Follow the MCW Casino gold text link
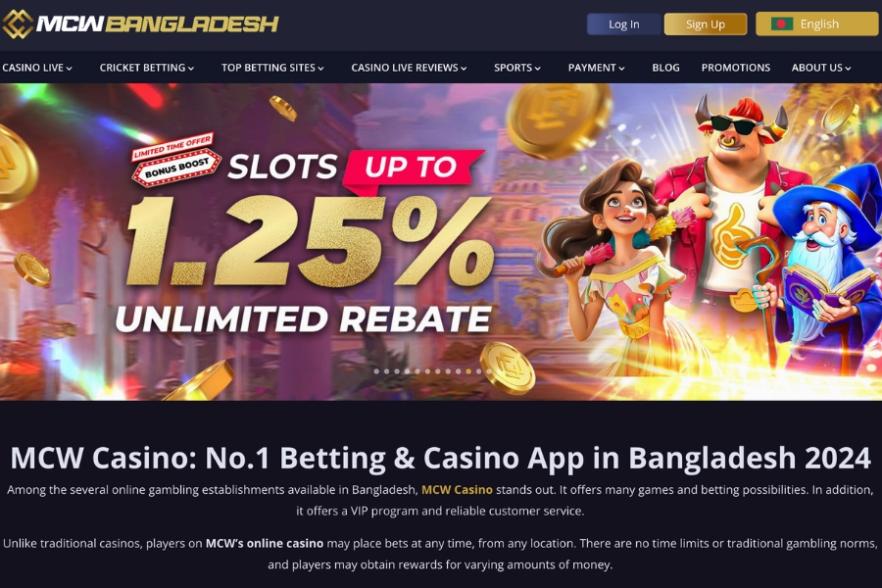The width and height of the screenshot is (882, 588). click(x=457, y=490)
